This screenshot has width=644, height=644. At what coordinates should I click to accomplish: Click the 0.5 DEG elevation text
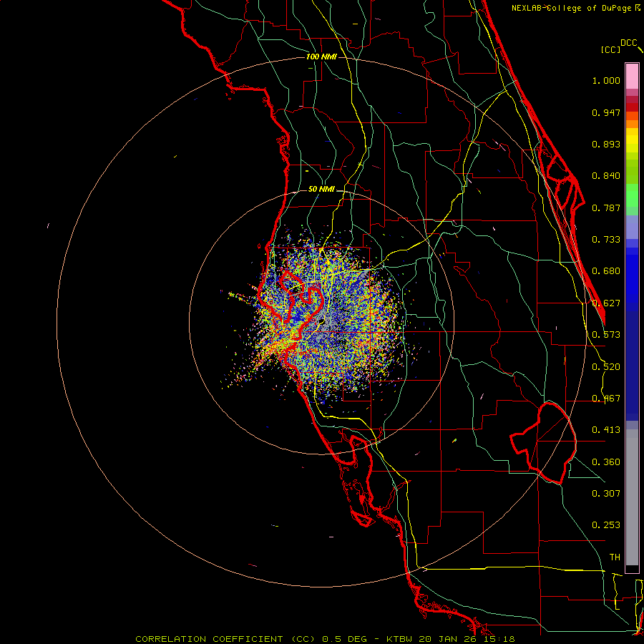pos(344,639)
